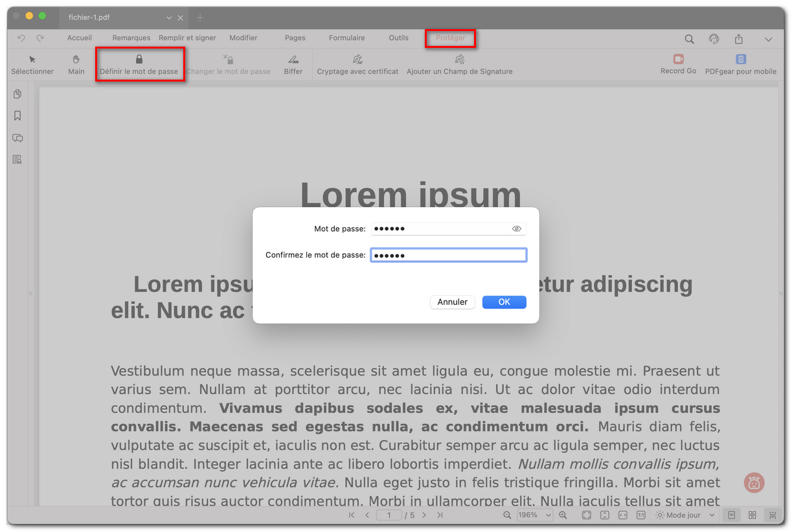The width and height of the screenshot is (792, 532).
Task: Click the fit to page icon
Action: click(x=587, y=515)
